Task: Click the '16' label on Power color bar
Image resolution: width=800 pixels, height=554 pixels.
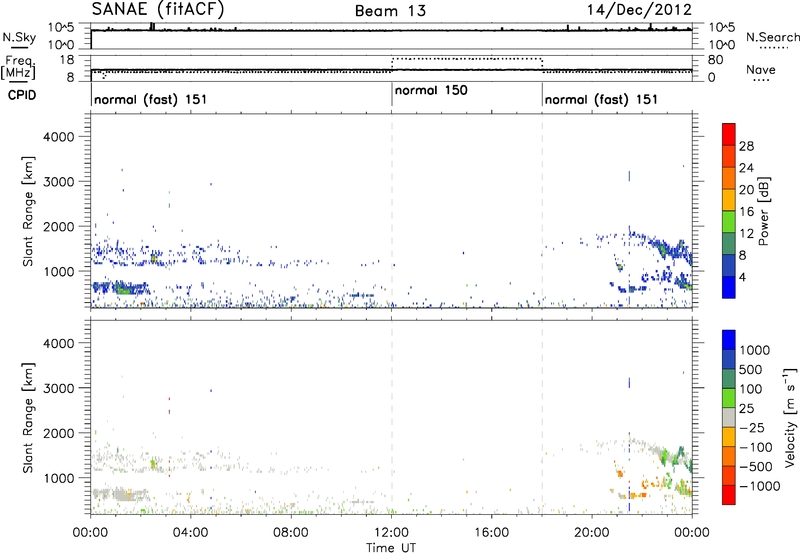Action: (746, 212)
